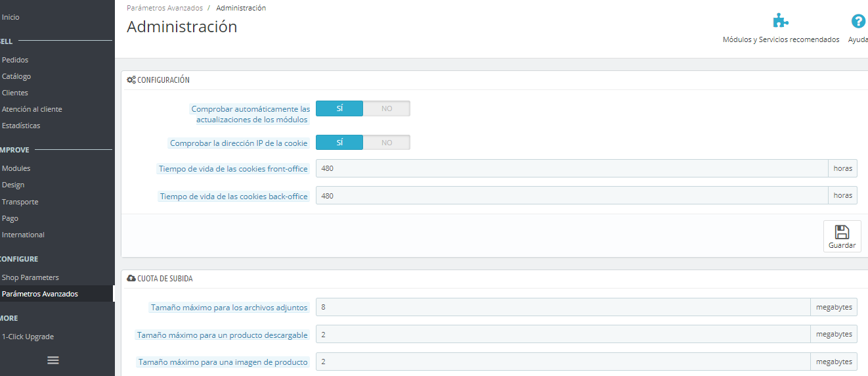Enable SÍ for automatic module updates check

click(x=339, y=108)
